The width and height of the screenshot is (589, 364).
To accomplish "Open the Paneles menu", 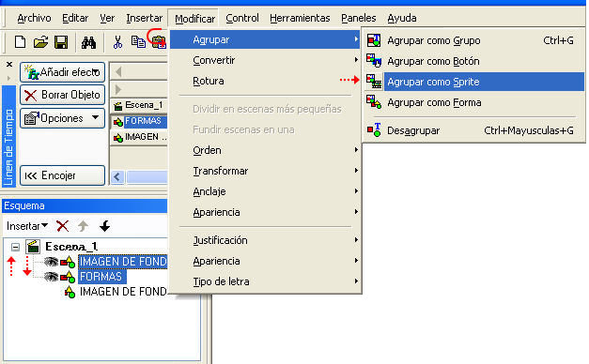I will tap(358, 18).
